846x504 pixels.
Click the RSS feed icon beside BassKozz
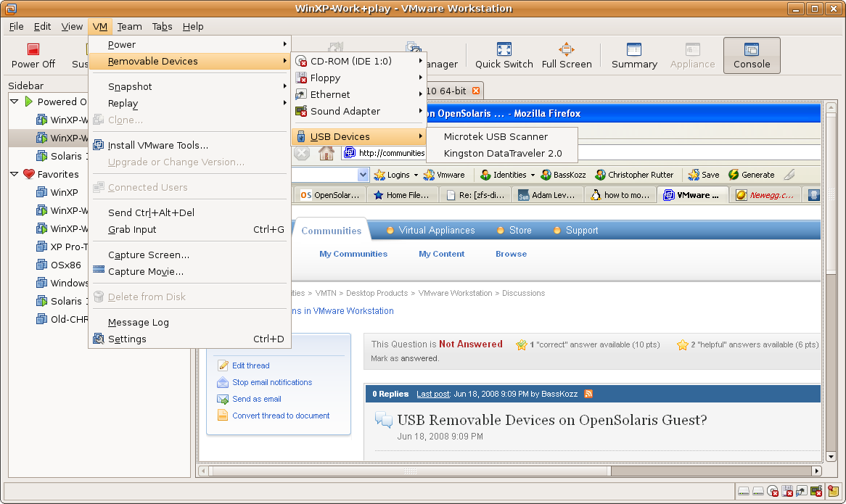point(588,394)
